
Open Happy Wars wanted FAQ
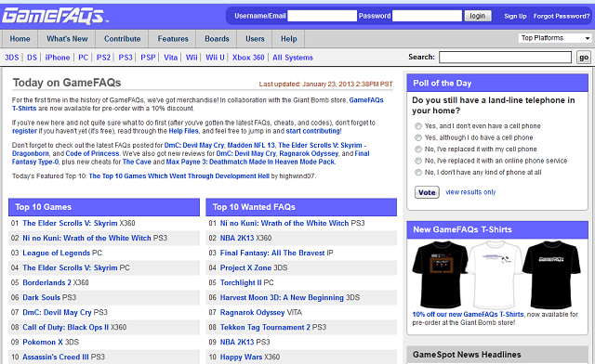[241, 357]
